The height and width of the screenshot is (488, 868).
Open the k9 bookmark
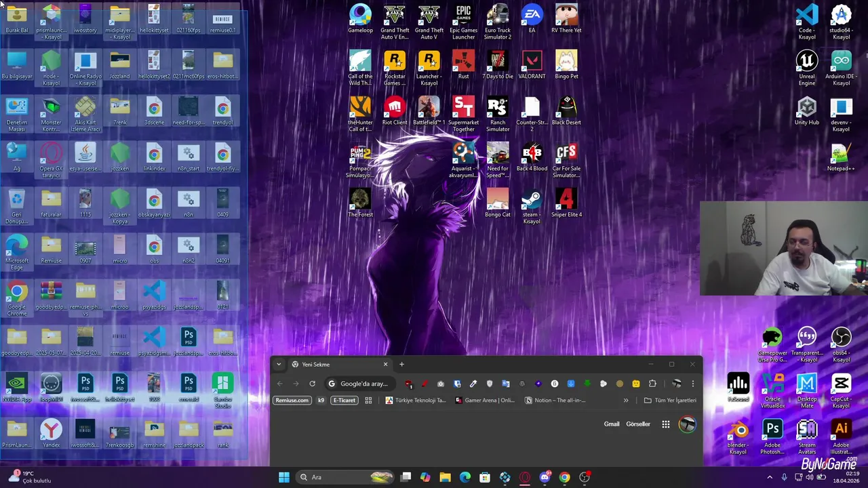321,400
